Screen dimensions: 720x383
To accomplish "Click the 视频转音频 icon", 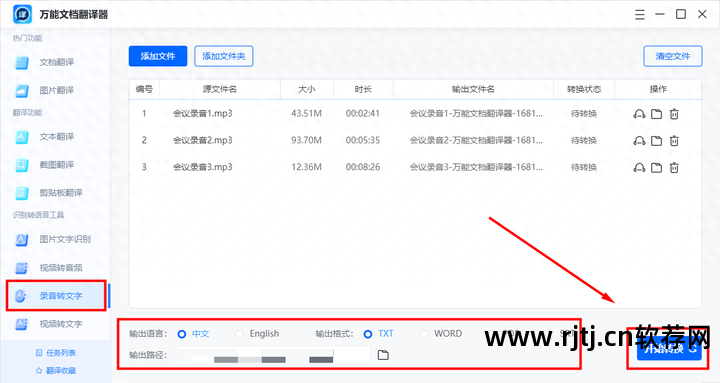I will pos(22,268).
